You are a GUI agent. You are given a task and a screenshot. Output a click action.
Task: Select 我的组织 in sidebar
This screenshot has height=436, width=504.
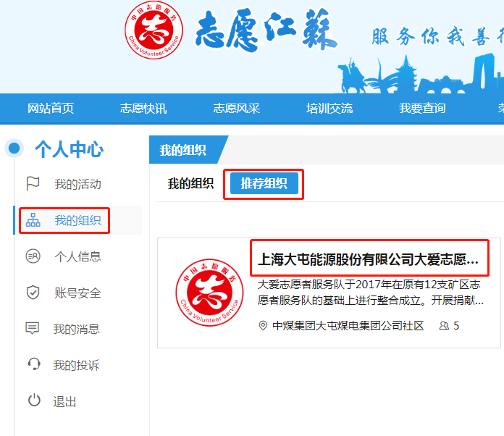[x=77, y=221]
